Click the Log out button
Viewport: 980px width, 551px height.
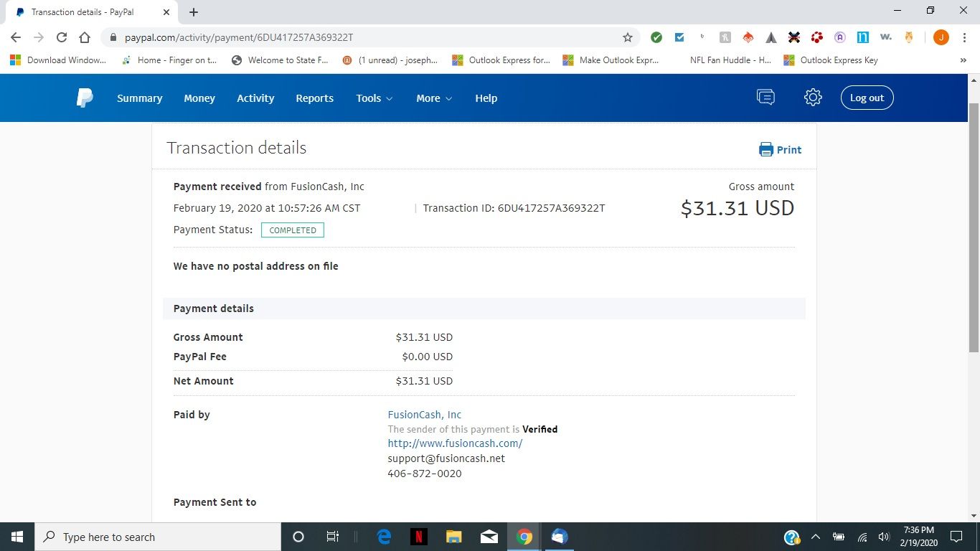867,98
